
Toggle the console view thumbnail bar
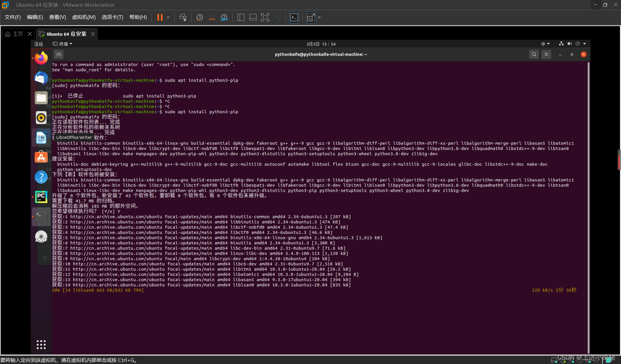click(253, 17)
